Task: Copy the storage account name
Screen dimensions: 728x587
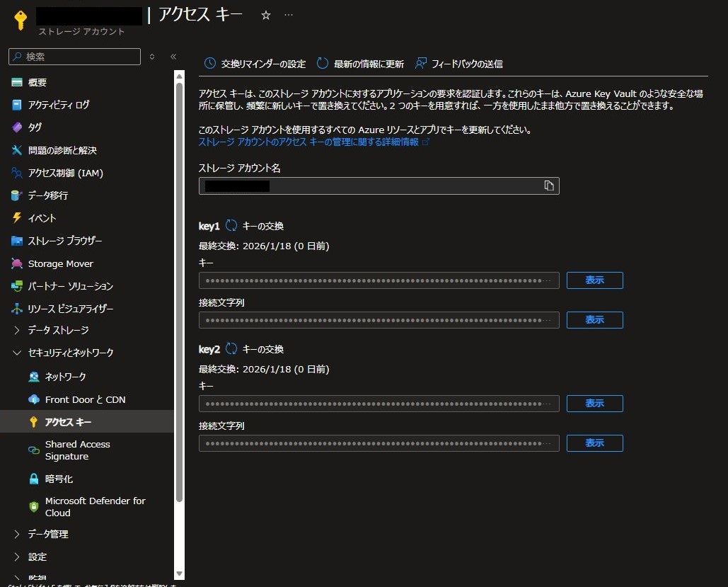Action: click(549, 186)
